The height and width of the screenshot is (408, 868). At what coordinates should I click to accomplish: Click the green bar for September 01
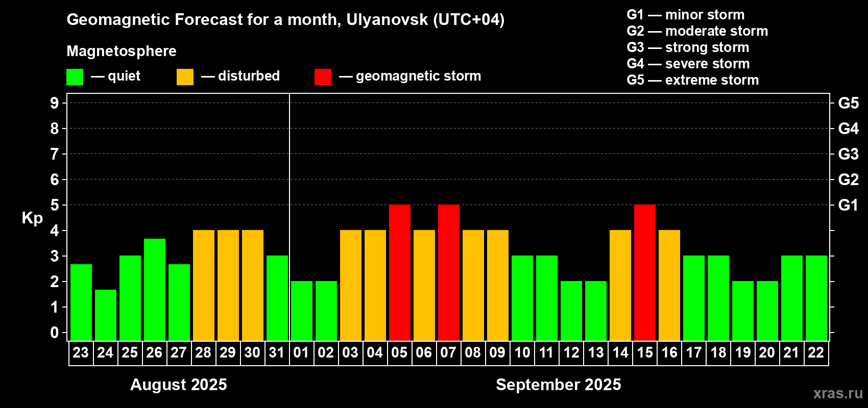302,311
